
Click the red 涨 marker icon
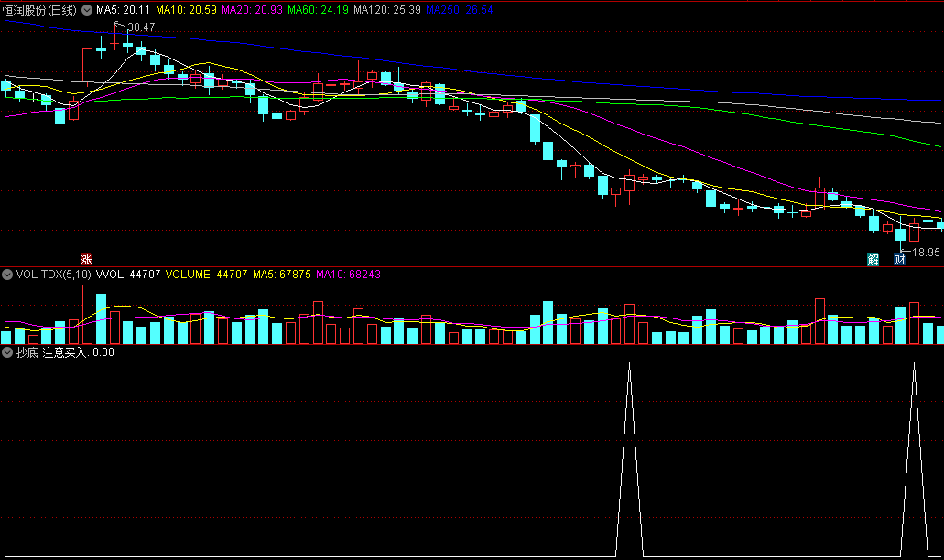pos(86,259)
